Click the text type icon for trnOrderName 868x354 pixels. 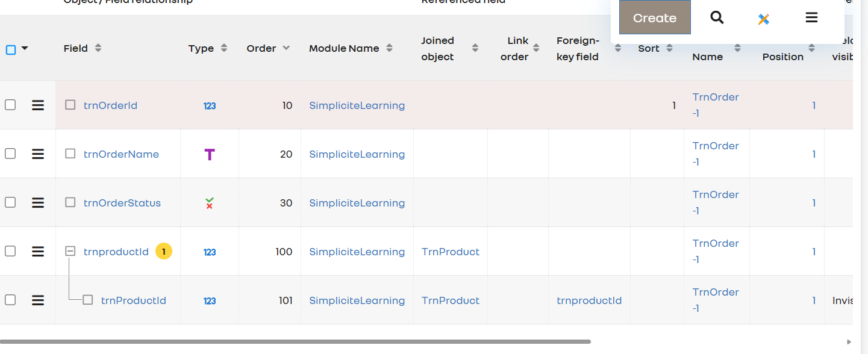(x=209, y=155)
